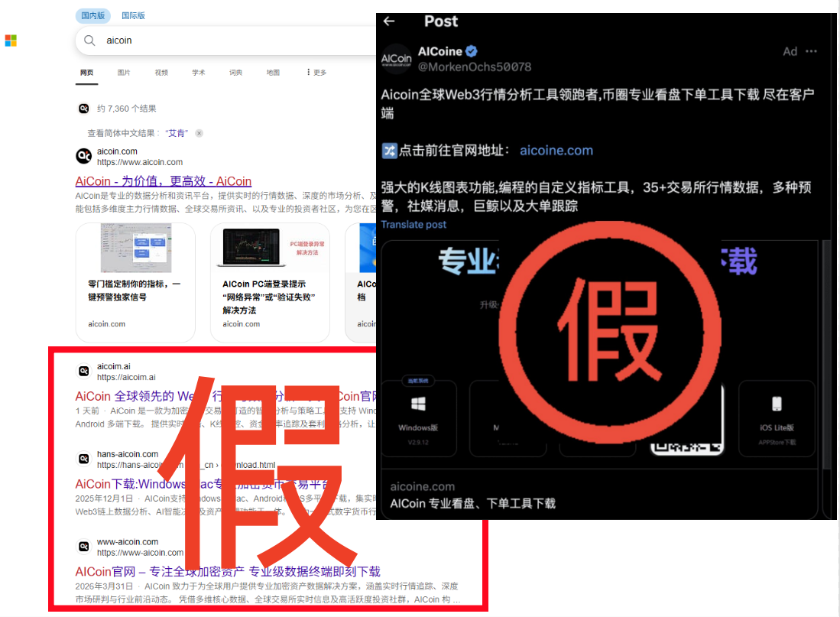Click the vertical scrollbar beside the tweet media
Image resolution: width=840 pixels, height=617 pixels.
(826, 344)
